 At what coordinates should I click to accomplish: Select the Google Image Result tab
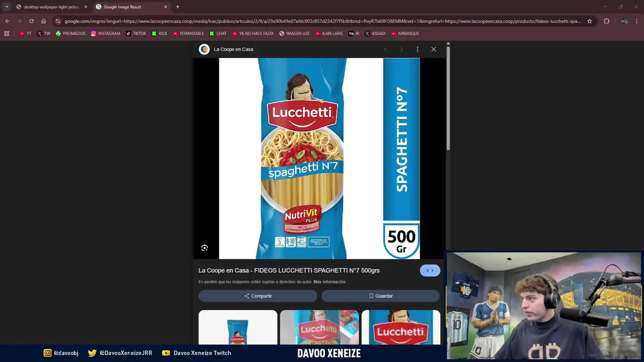(x=132, y=7)
